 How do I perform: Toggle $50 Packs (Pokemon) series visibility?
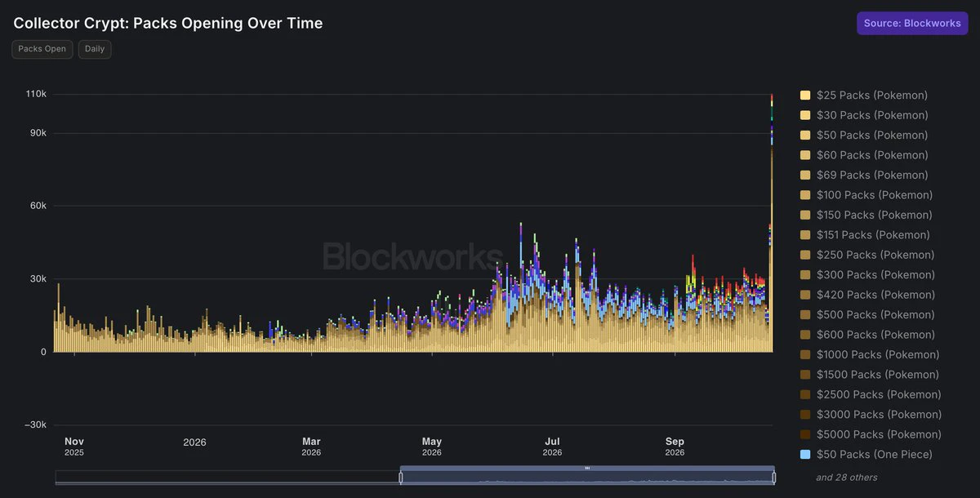pyautogui.click(x=864, y=136)
